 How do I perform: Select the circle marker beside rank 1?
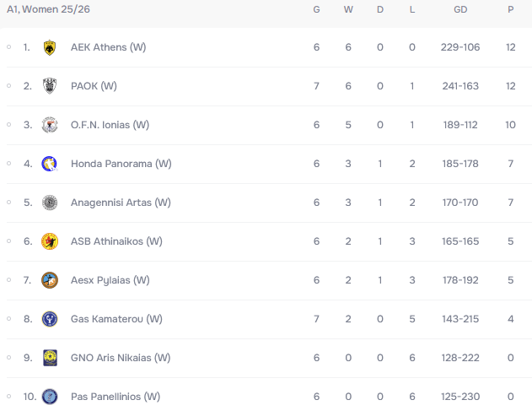[8, 47]
